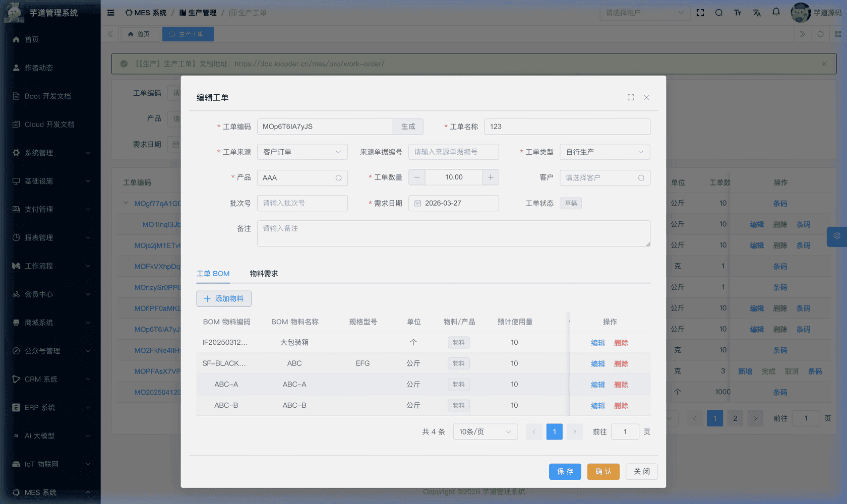
Task: Open global search via magnifier icon
Action: 719,13
